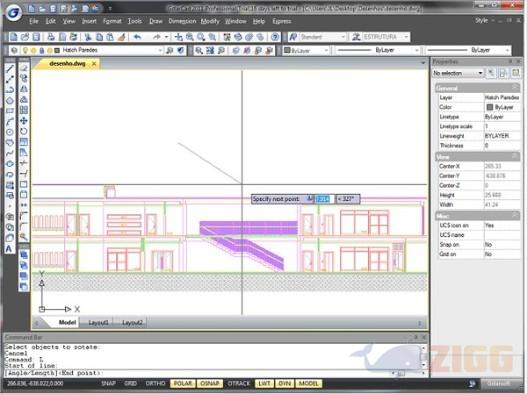Select the Polygon drawing tool
Image resolution: width=527 pixels, height=394 pixels.
coord(9,101)
